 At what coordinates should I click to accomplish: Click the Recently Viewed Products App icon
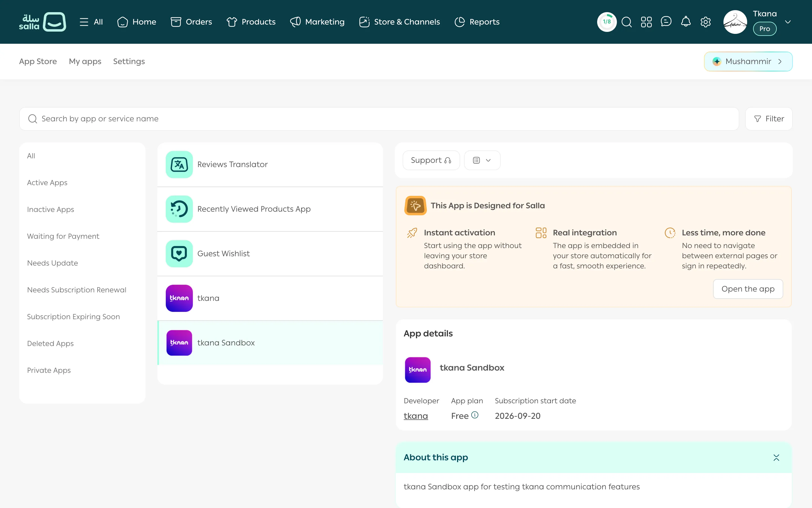(x=179, y=209)
